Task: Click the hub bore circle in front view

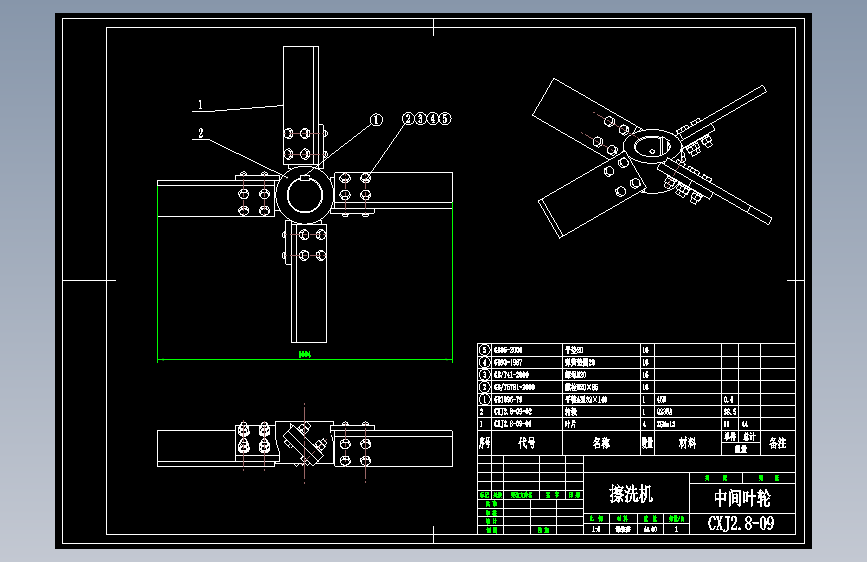Action: click(x=305, y=195)
